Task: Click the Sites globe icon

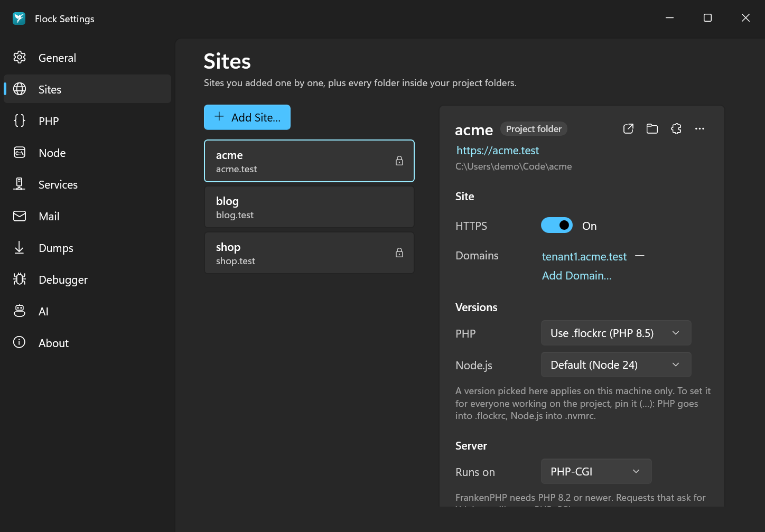Action: tap(20, 89)
